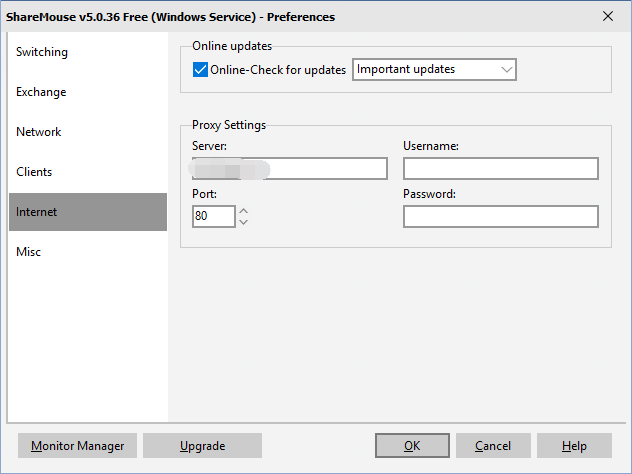Click the Port number field

(x=214, y=216)
